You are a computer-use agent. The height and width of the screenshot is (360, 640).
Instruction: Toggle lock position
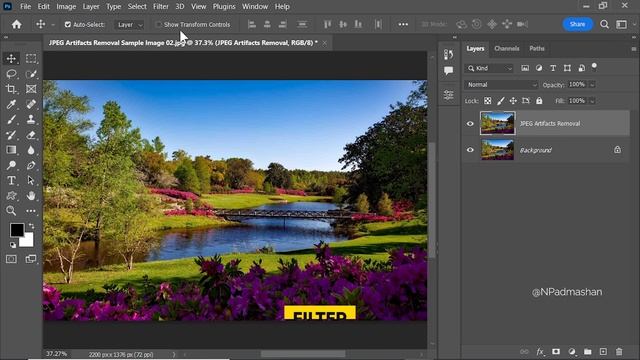tap(513, 101)
